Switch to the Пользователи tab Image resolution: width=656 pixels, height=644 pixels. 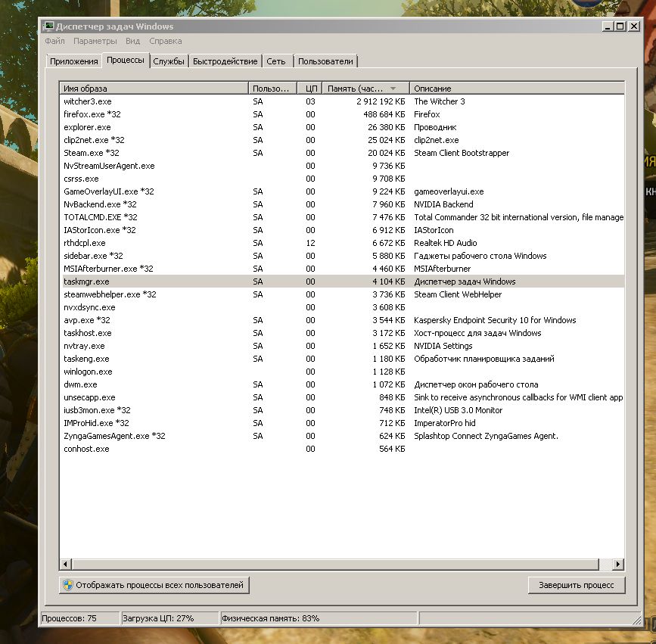(x=325, y=61)
